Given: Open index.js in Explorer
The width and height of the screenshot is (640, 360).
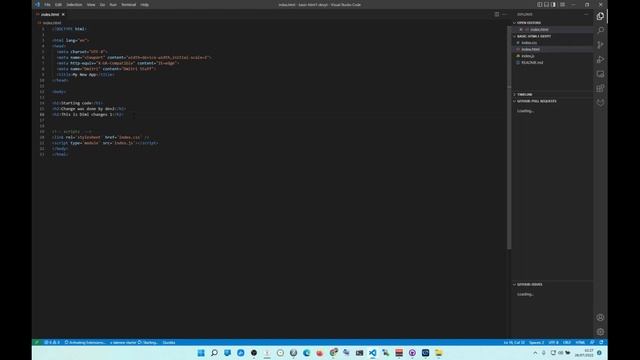Looking at the screenshot, I should click(528, 56).
